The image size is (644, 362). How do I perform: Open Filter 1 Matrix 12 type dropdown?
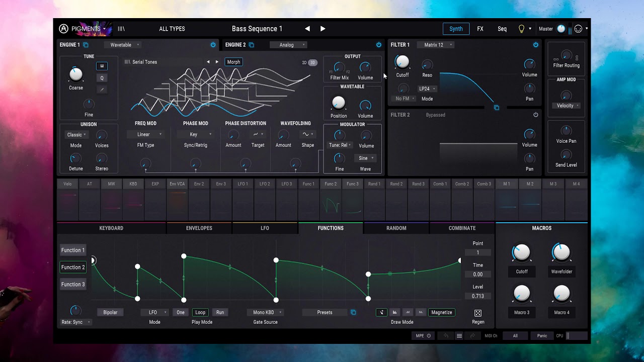[436, 45]
